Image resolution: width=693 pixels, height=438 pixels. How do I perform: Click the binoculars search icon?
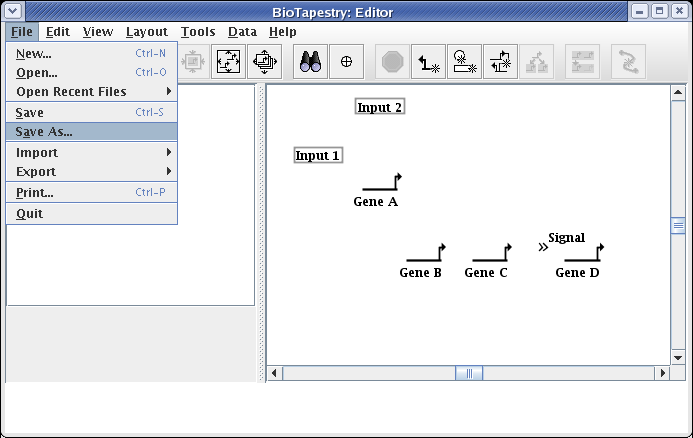pyautogui.click(x=309, y=62)
